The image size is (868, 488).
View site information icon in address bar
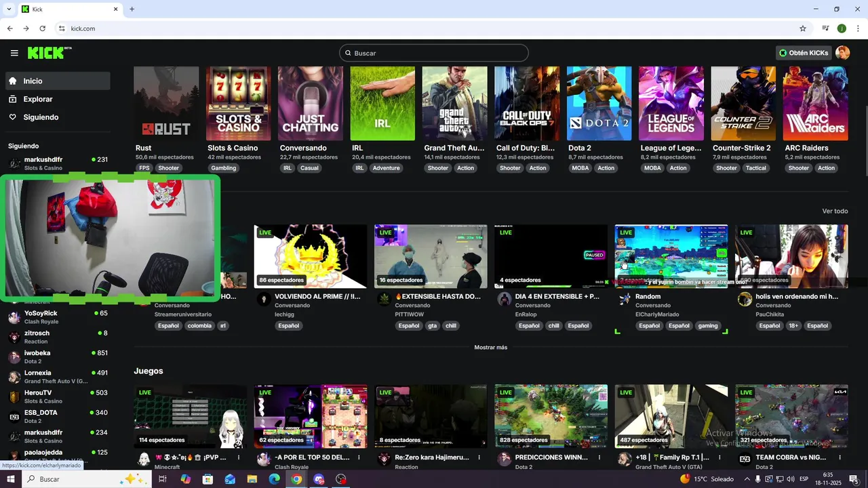pos(62,28)
